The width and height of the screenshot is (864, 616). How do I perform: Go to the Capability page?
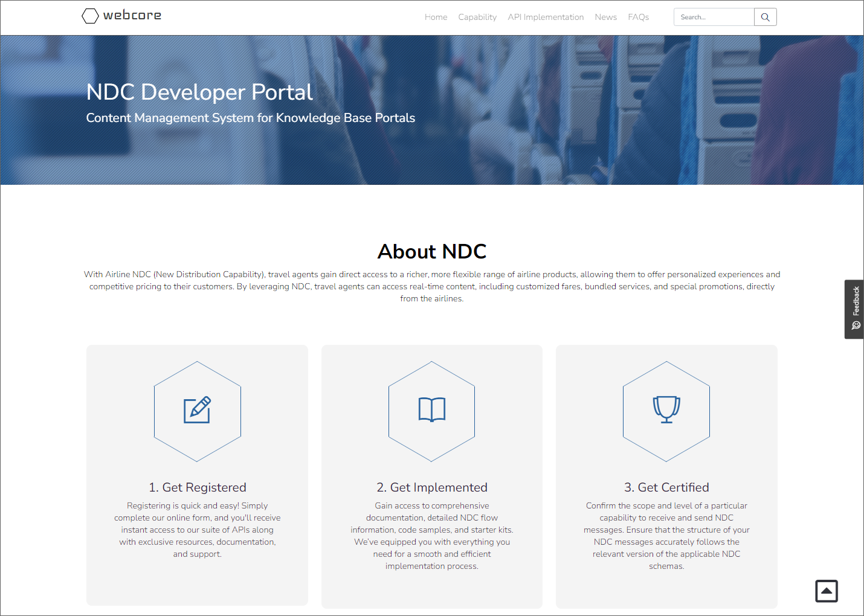click(x=477, y=17)
